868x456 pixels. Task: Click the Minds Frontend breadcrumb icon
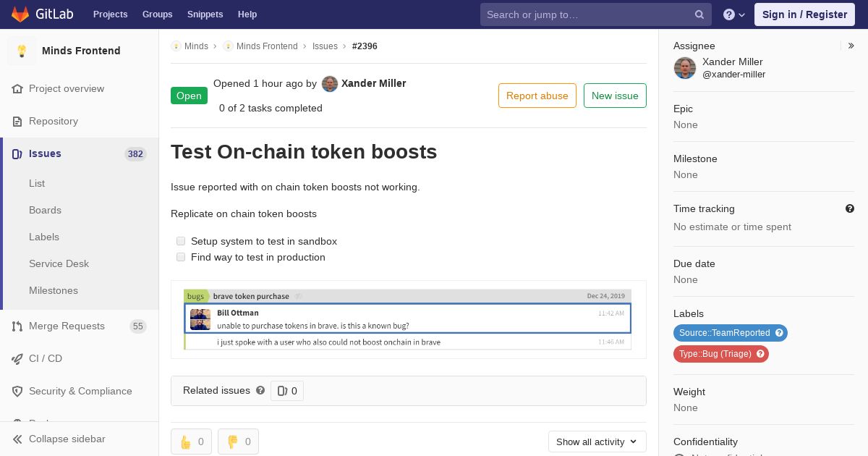(x=228, y=46)
